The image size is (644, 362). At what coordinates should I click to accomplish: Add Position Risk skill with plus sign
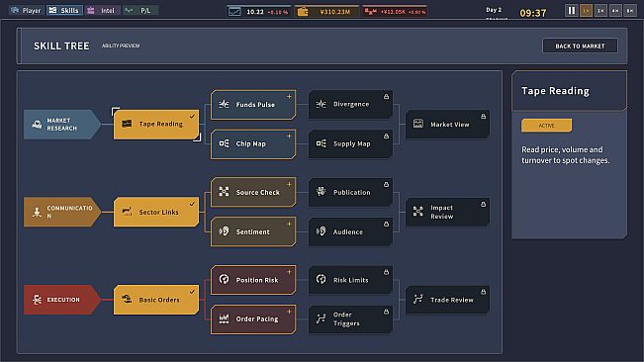(x=289, y=272)
